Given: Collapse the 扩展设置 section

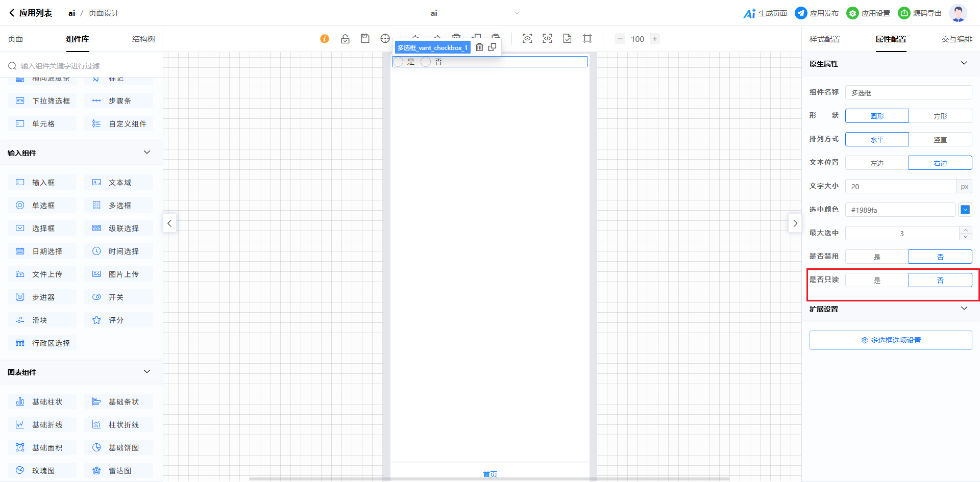Looking at the screenshot, I should (x=964, y=309).
